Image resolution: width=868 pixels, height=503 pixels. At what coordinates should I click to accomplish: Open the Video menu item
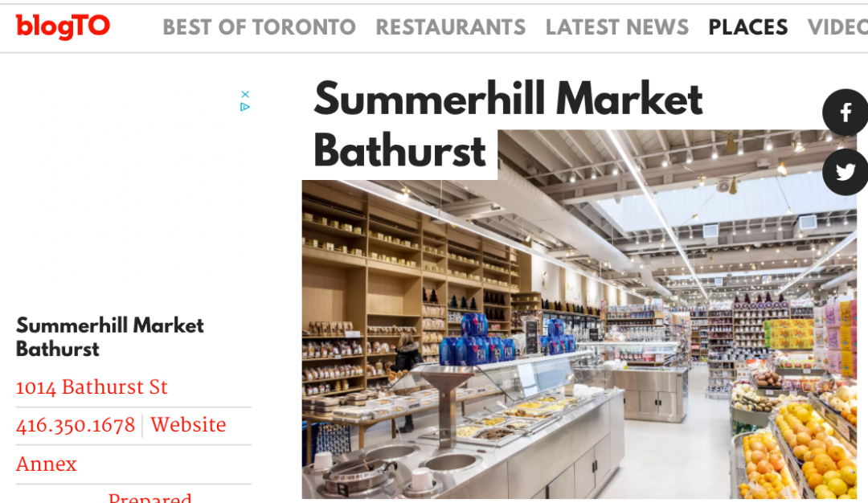click(837, 27)
